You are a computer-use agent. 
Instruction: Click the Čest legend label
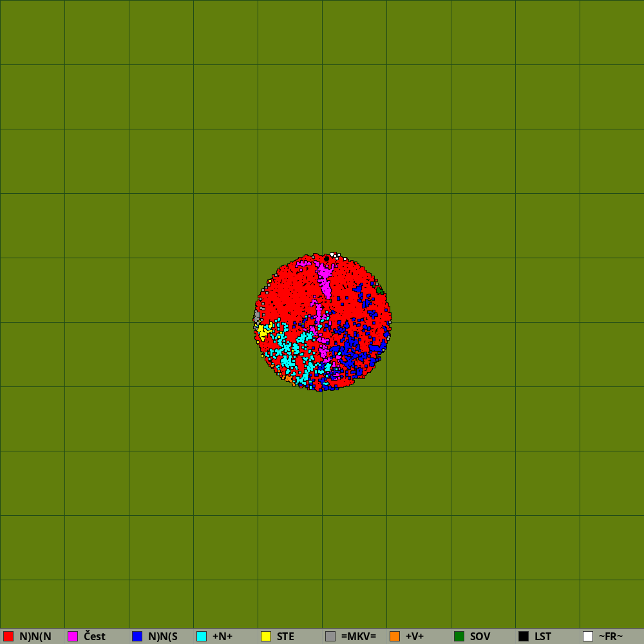point(95,636)
